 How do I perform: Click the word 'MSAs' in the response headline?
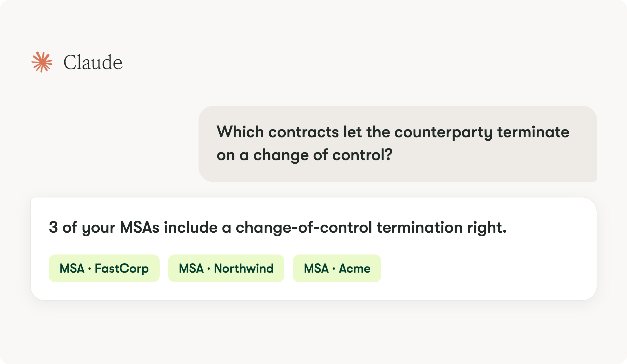click(x=140, y=228)
